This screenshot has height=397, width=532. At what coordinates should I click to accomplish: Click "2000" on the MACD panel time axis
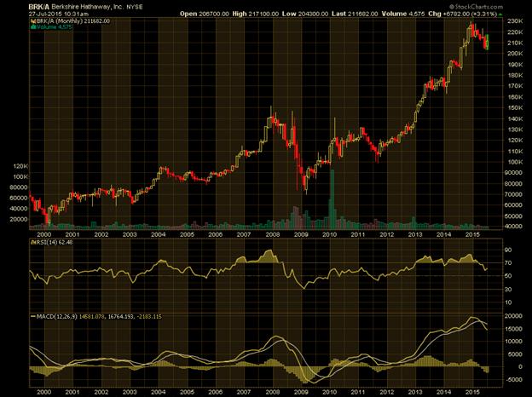(x=43, y=392)
